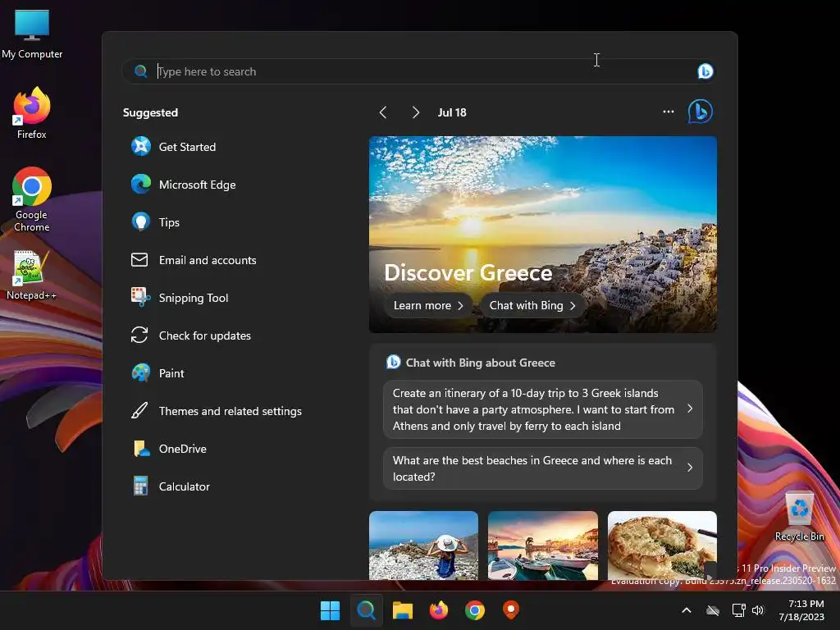Open harbor boats sunset thumbnail
Screen dimensions: 840x630
click(x=543, y=546)
